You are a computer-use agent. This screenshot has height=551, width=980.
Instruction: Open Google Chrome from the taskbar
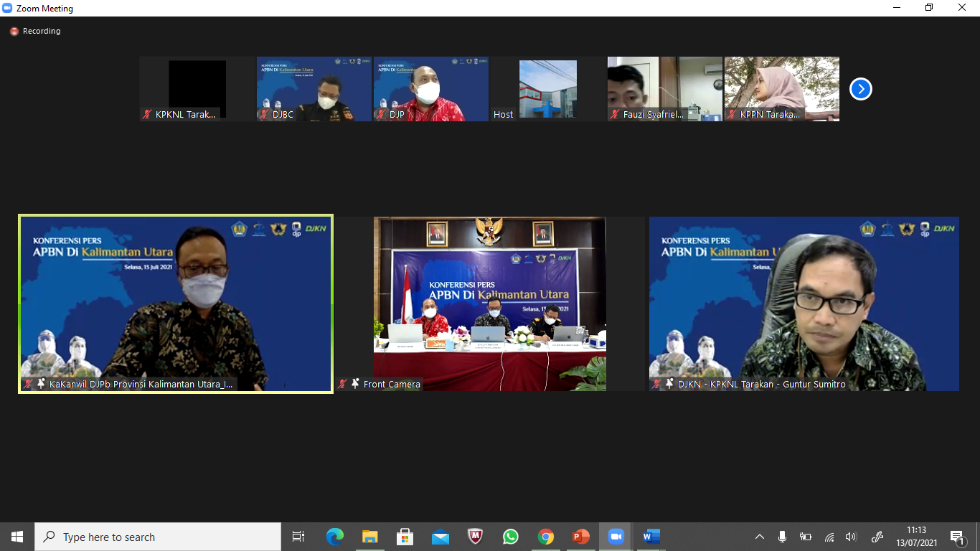[546, 537]
